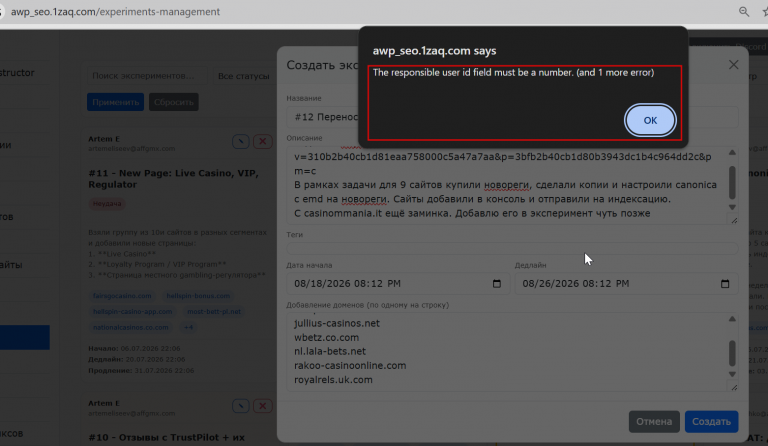Click the fairgocasino.com domain tag
The height and width of the screenshot is (446, 768).
tap(122, 296)
